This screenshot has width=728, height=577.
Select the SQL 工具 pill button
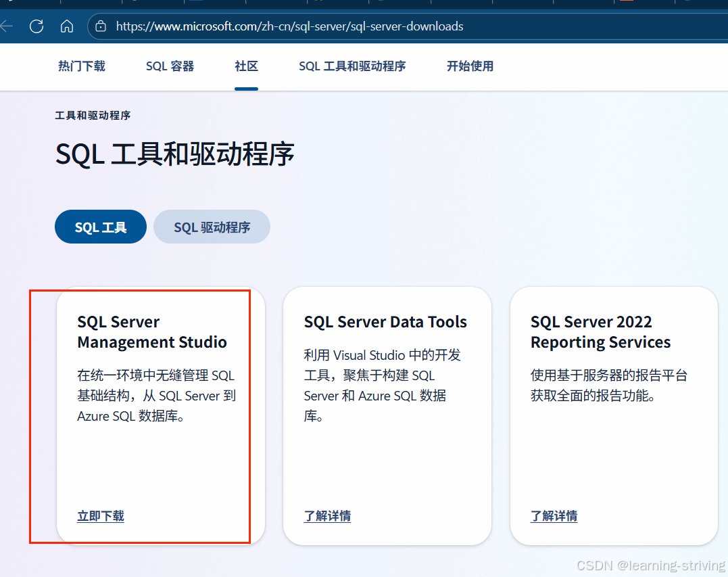(101, 227)
